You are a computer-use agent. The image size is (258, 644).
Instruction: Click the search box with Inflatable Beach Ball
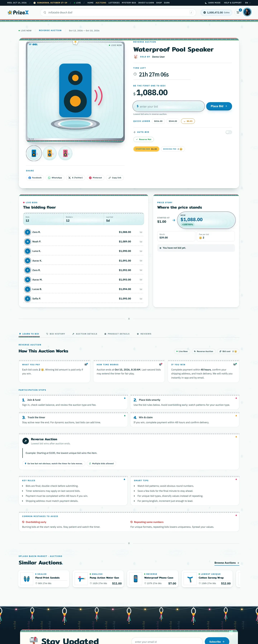(x=118, y=13)
